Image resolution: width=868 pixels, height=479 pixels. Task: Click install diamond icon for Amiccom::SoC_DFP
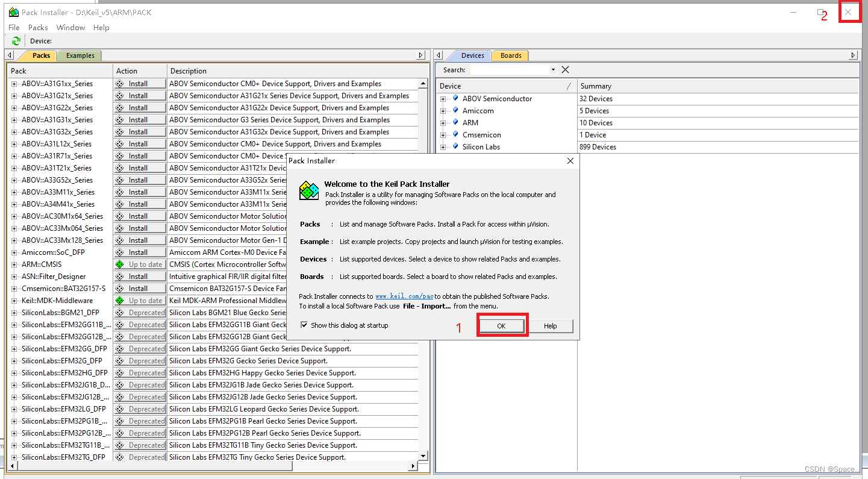pos(120,252)
